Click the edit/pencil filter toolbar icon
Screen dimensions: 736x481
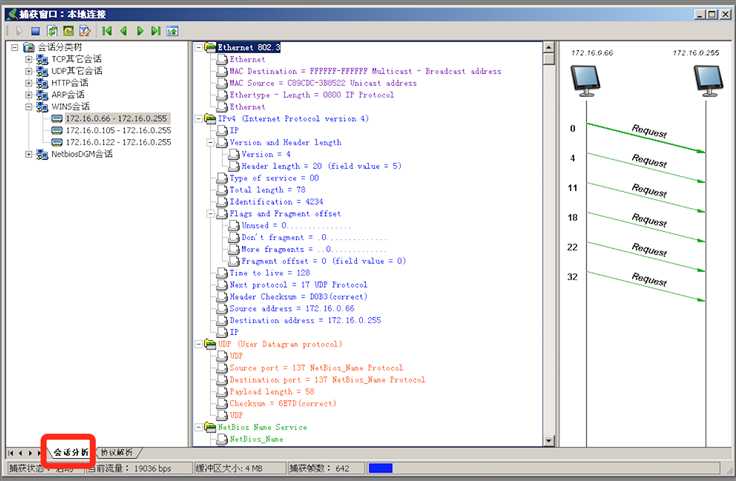tap(85, 31)
